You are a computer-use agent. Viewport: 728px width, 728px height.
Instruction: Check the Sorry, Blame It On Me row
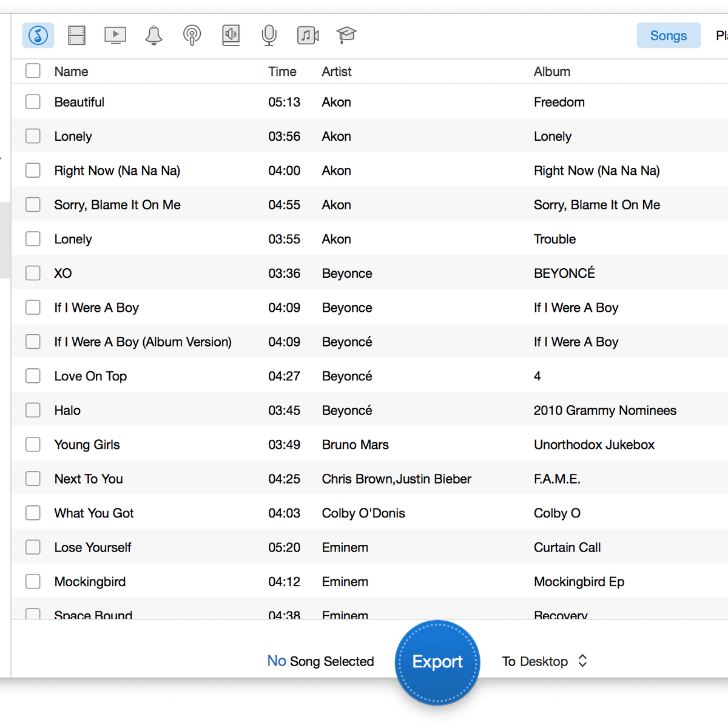[33, 204]
